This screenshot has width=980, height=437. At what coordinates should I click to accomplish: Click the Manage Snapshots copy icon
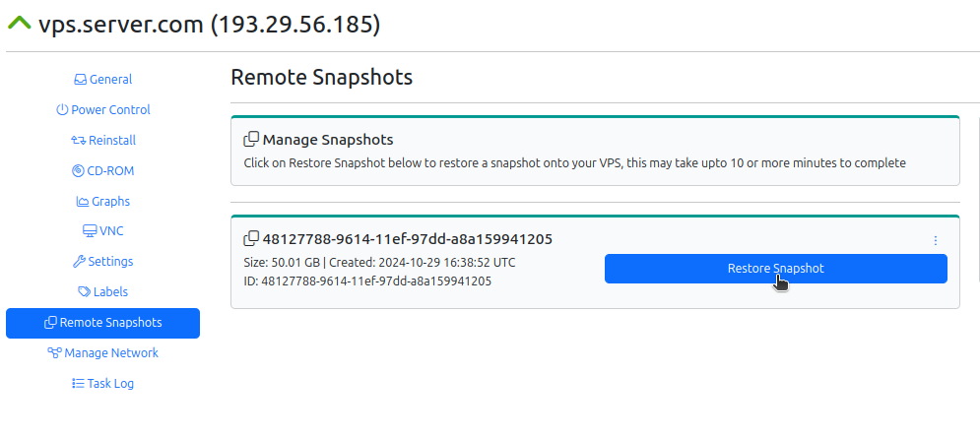251,139
